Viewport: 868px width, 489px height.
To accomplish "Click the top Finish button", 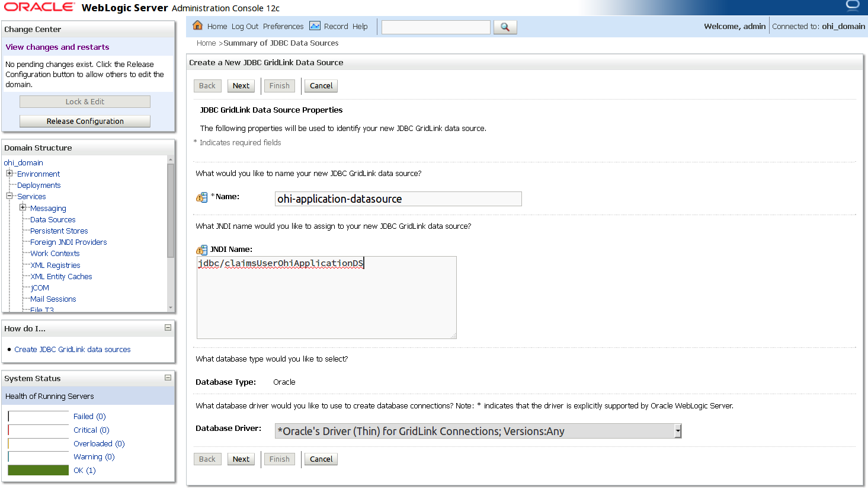I will pos(280,86).
